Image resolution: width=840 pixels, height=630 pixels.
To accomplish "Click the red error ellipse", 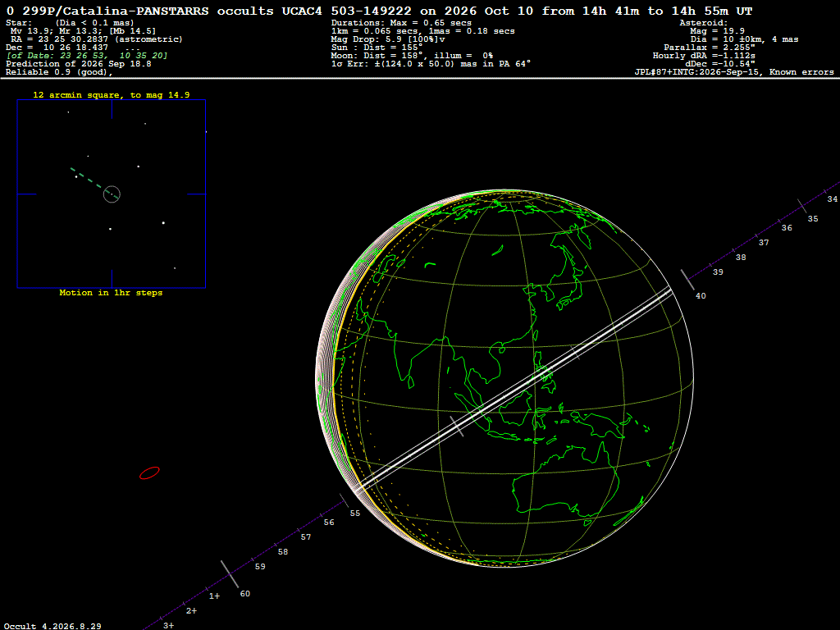I will tap(149, 473).
